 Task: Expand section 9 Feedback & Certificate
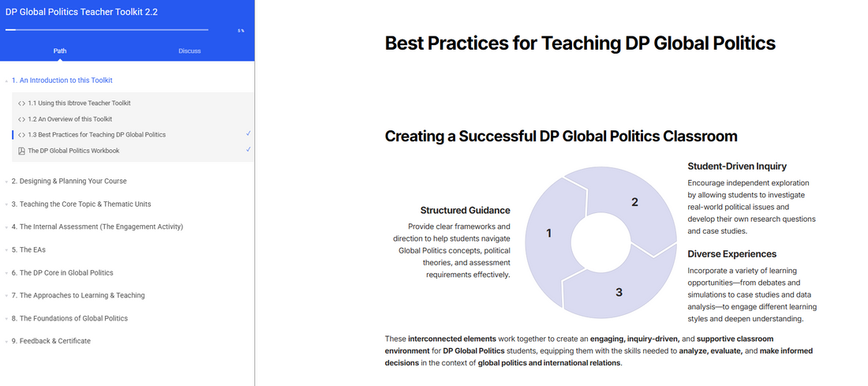pos(6,342)
